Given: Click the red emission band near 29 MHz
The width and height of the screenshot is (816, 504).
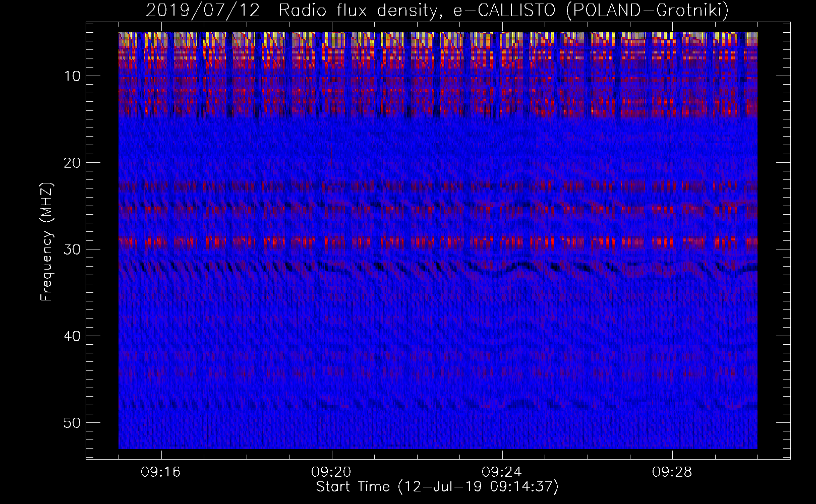Looking at the screenshot, I should tap(438, 242).
